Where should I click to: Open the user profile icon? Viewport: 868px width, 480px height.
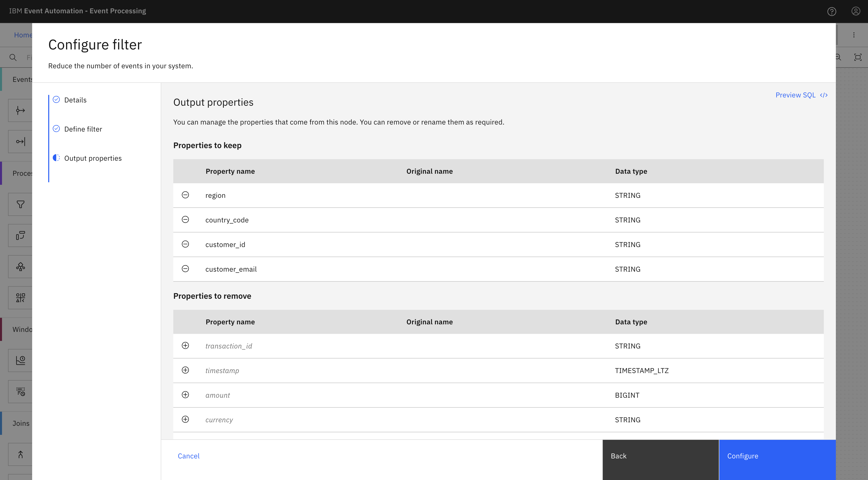click(855, 12)
